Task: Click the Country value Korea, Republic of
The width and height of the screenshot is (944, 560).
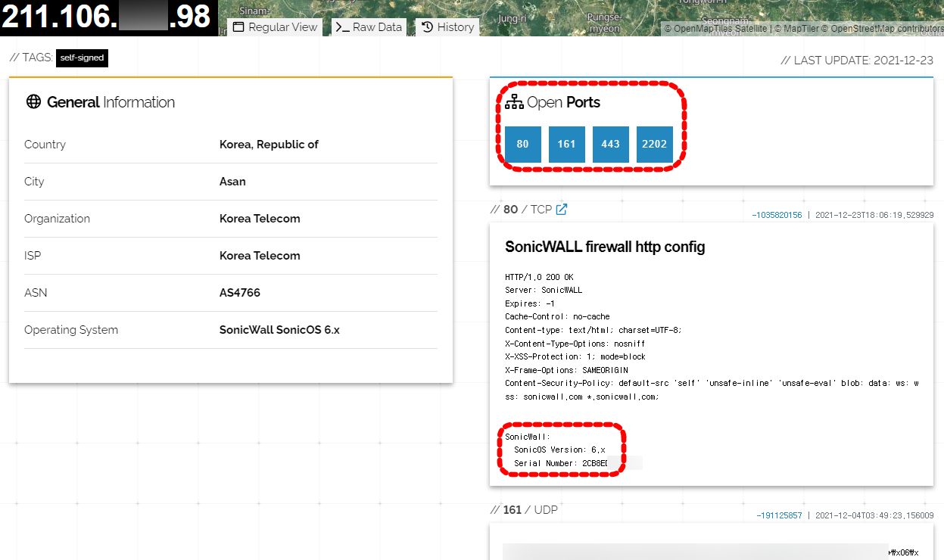Action: coord(269,145)
